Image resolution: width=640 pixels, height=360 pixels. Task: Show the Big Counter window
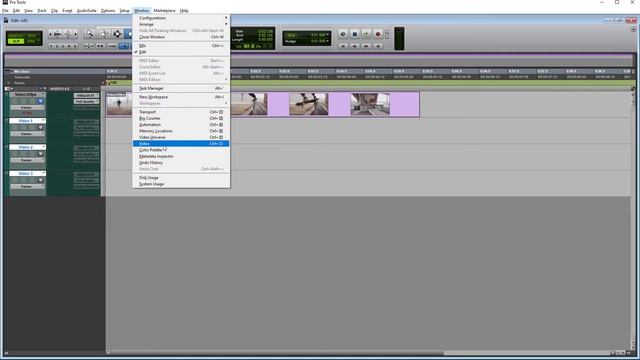click(x=181, y=118)
